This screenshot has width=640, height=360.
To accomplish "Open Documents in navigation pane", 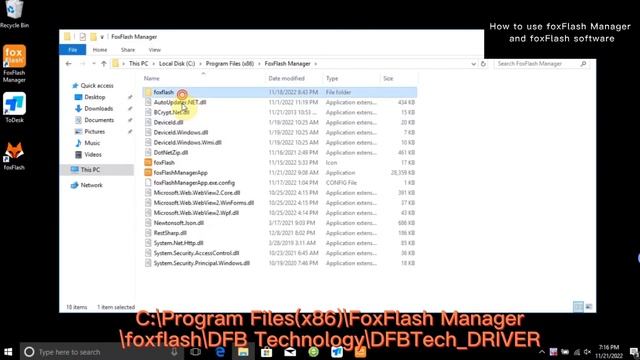I will tap(99, 120).
